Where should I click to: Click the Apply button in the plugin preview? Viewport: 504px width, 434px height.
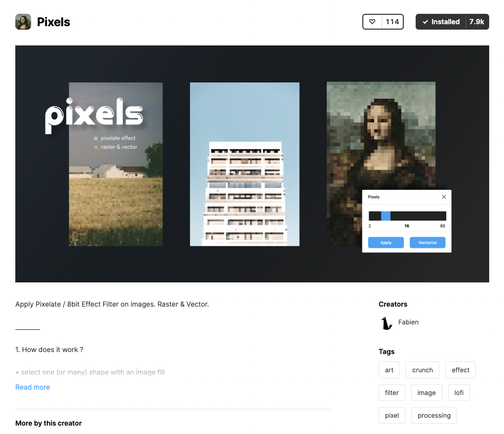point(386,242)
